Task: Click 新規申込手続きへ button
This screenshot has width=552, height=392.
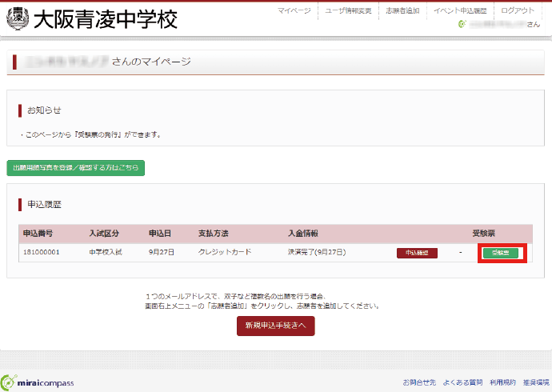Action: [x=276, y=326]
